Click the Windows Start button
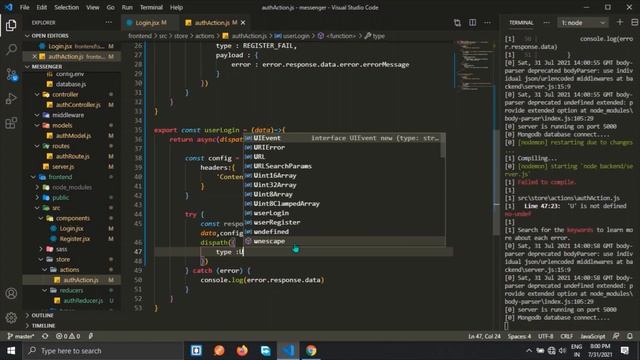This screenshot has width=640, height=360. [x=11, y=351]
